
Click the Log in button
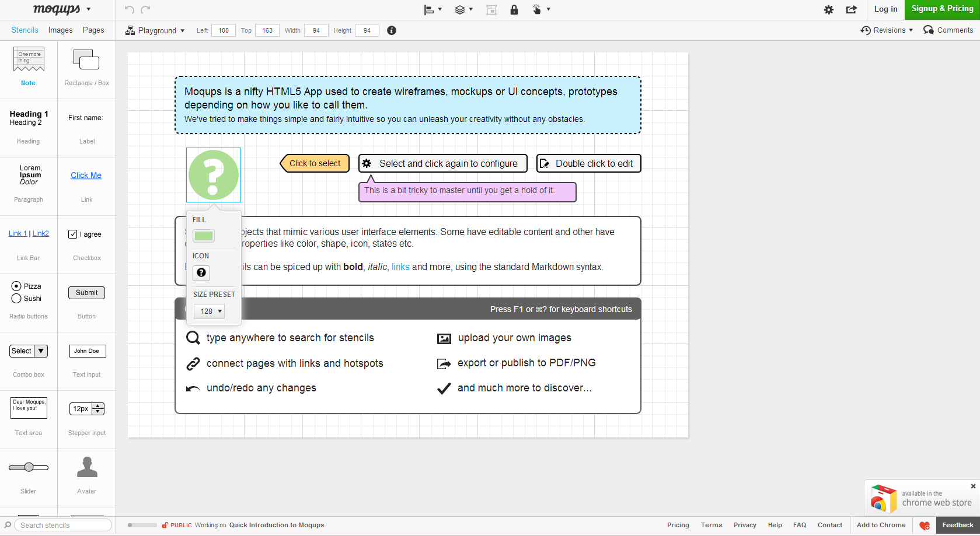(x=885, y=9)
